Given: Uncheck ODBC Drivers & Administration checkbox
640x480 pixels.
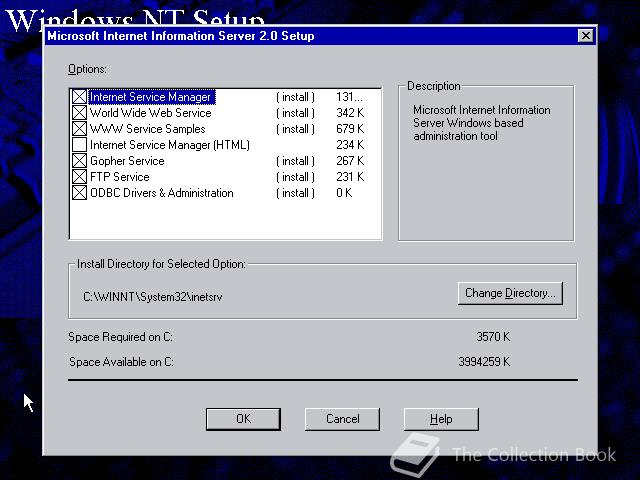Looking at the screenshot, I should [79, 193].
